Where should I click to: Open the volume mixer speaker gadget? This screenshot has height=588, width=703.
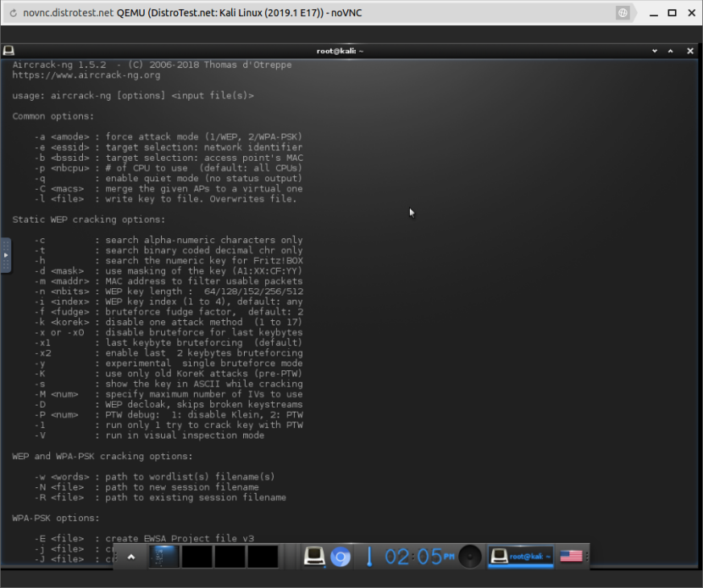470,557
